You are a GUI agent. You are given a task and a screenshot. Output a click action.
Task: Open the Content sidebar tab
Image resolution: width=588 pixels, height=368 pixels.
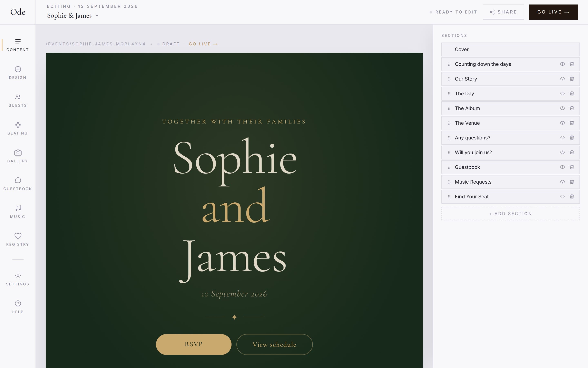[x=18, y=45]
